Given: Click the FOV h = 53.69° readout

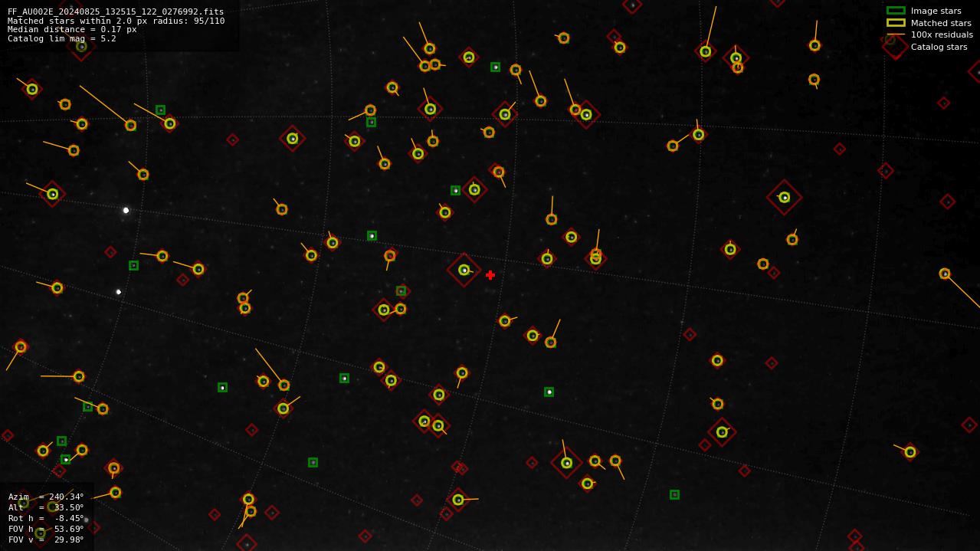Looking at the screenshot, I should pos(46,529).
